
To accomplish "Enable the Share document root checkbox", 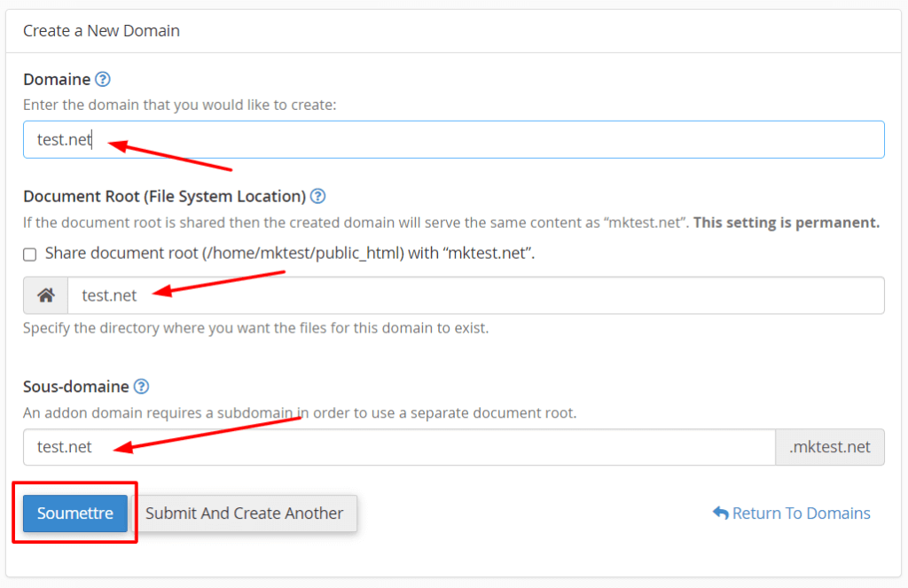I will (30, 255).
